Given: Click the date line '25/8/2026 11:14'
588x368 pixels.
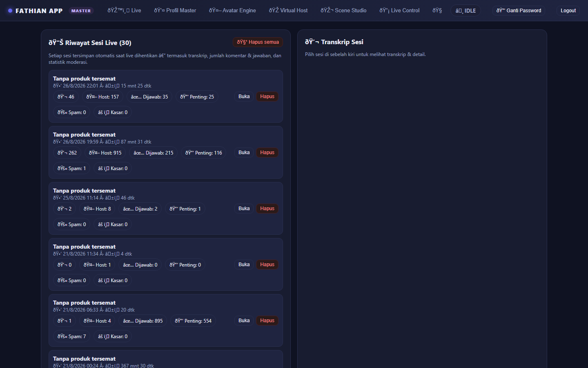Looking at the screenshot, I should [94, 198].
